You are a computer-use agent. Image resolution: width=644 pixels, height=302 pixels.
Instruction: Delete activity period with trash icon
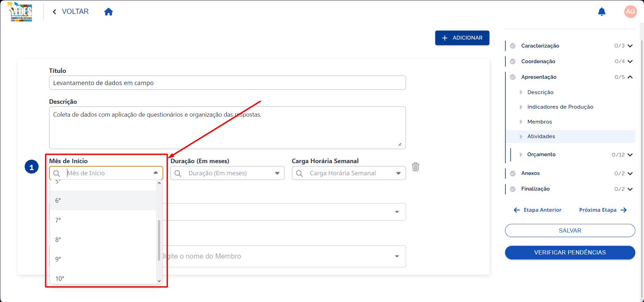click(x=415, y=167)
